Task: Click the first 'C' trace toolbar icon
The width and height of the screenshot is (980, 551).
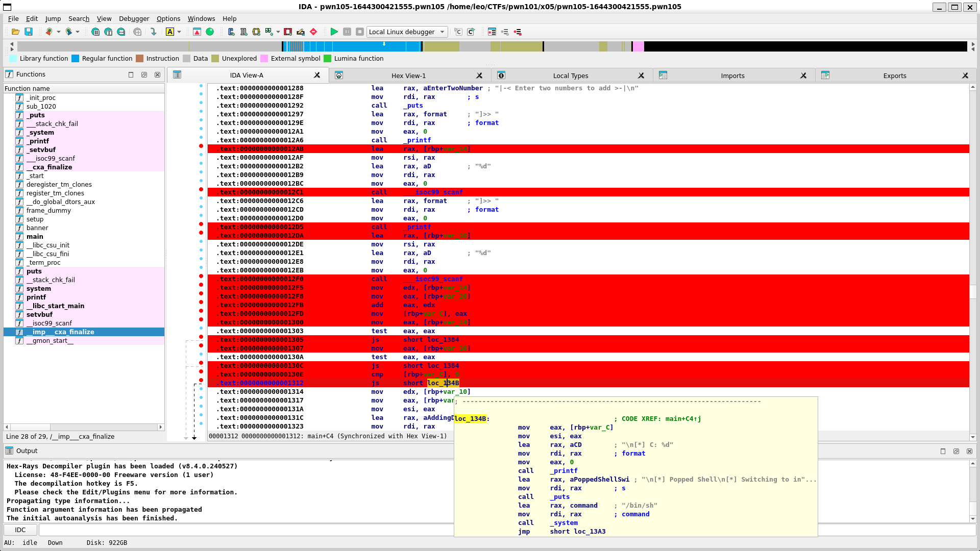Action: tap(458, 32)
